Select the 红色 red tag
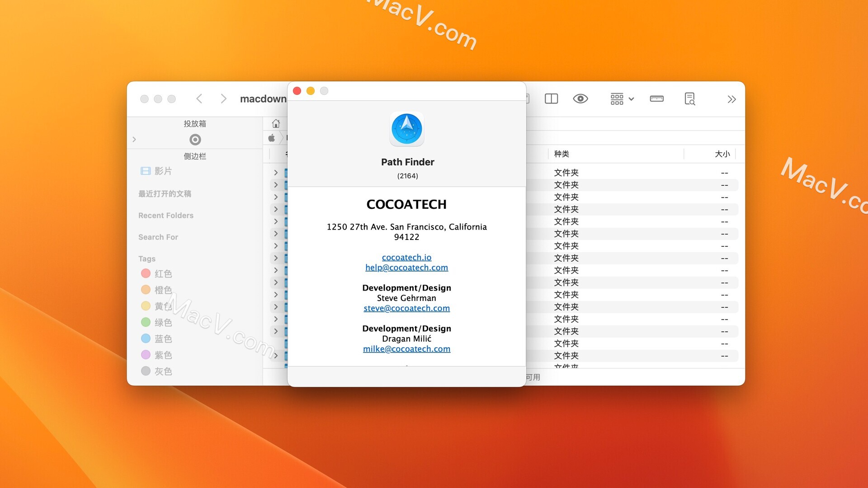Image resolution: width=868 pixels, height=488 pixels. (156, 273)
